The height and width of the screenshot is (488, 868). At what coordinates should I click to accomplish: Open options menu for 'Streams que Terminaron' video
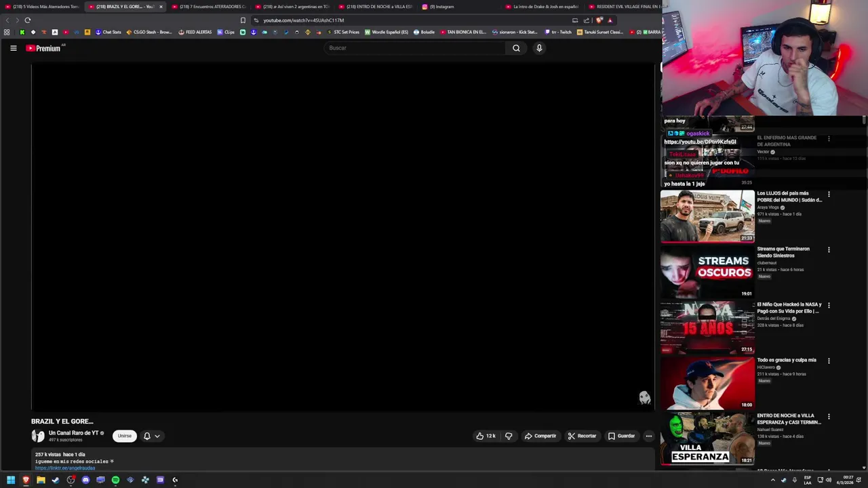click(x=829, y=250)
